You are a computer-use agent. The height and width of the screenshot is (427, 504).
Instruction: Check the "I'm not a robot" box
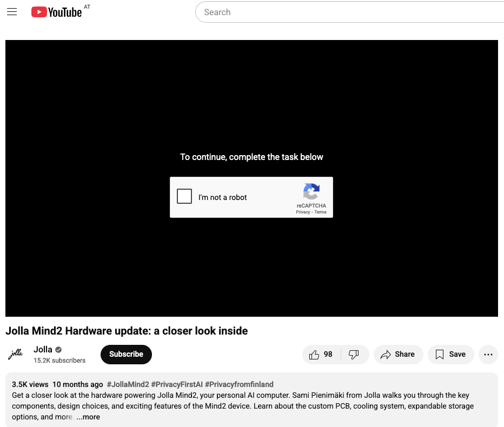pos(184,197)
